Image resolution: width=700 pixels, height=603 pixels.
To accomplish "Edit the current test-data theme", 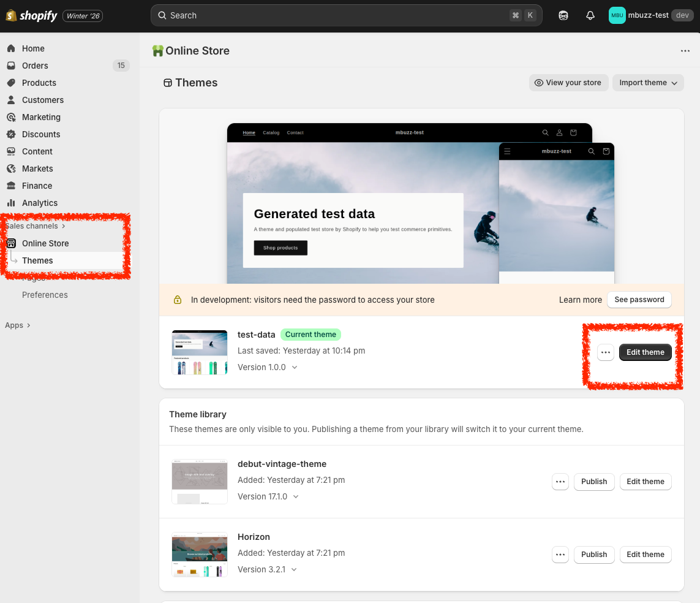I will tap(645, 352).
